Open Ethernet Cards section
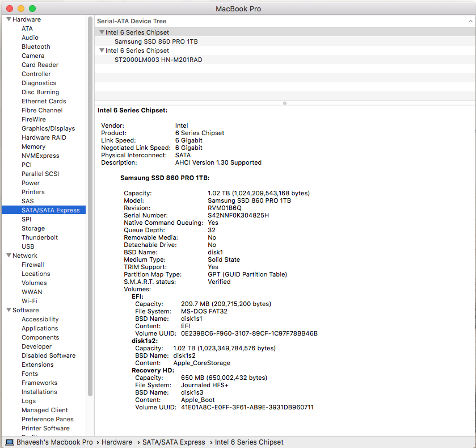 pos(44,101)
